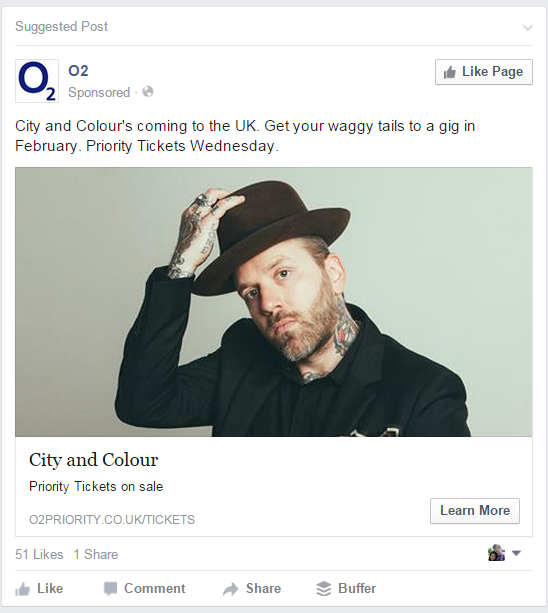Viewport: 548px width, 613px height.
Task: Open the Suggested Post options chevron
Action: pos(528,28)
